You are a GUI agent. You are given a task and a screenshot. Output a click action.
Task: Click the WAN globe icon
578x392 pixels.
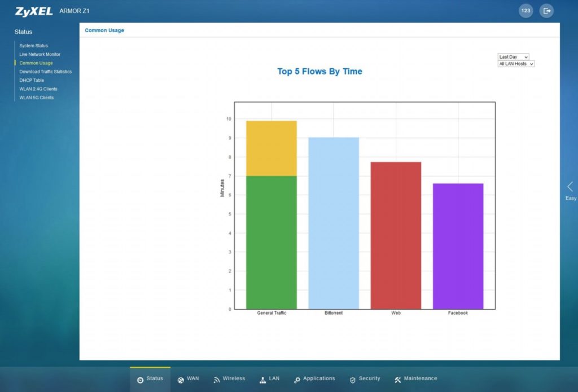[181, 380]
